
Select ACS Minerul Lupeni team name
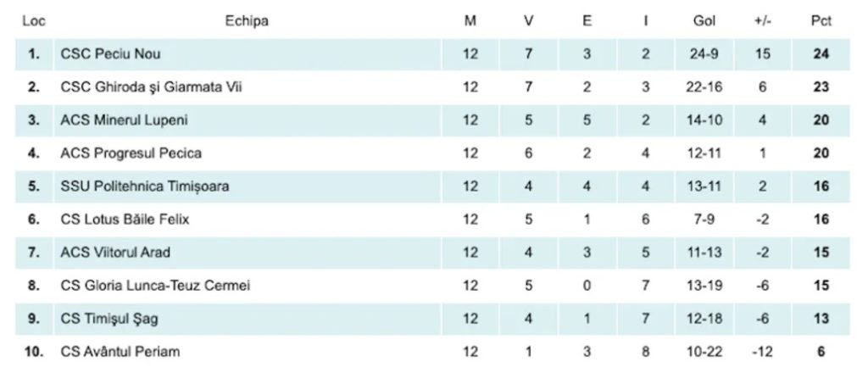pyautogui.click(x=124, y=120)
